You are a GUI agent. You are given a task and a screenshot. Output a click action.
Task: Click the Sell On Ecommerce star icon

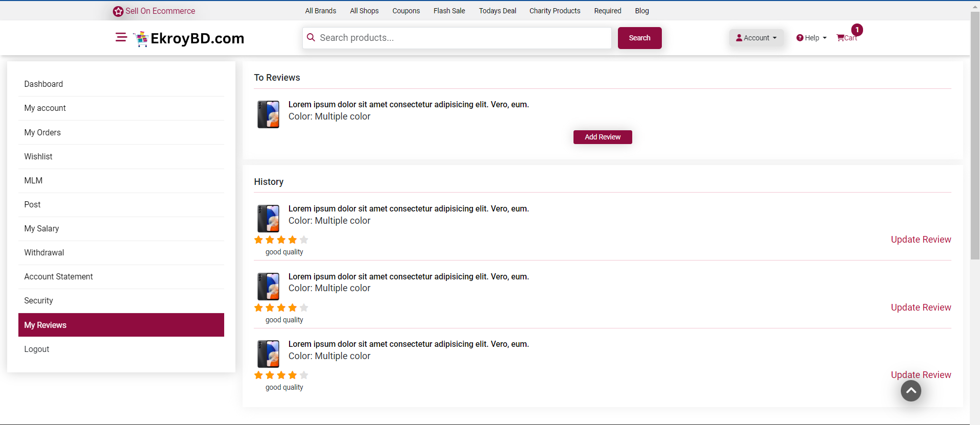click(x=118, y=11)
